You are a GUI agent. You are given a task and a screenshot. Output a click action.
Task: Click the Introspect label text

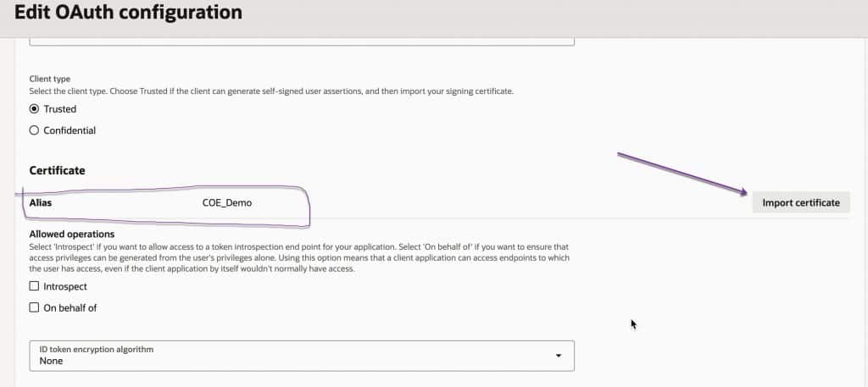click(64, 286)
